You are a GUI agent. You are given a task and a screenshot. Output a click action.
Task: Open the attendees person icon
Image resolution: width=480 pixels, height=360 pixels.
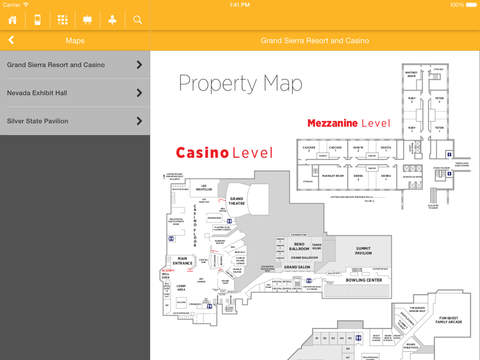pyautogui.click(x=112, y=20)
